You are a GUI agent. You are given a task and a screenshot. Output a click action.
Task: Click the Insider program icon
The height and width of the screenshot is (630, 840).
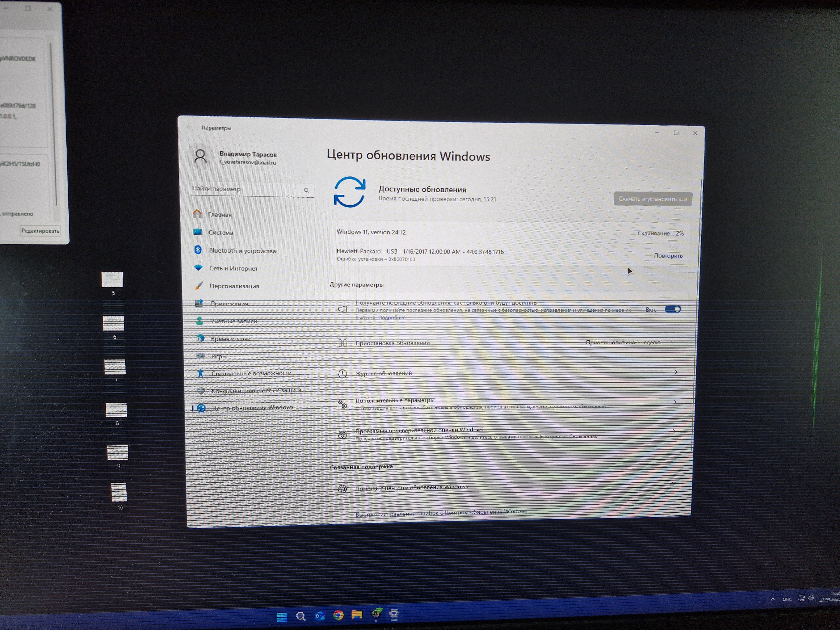[x=343, y=435]
